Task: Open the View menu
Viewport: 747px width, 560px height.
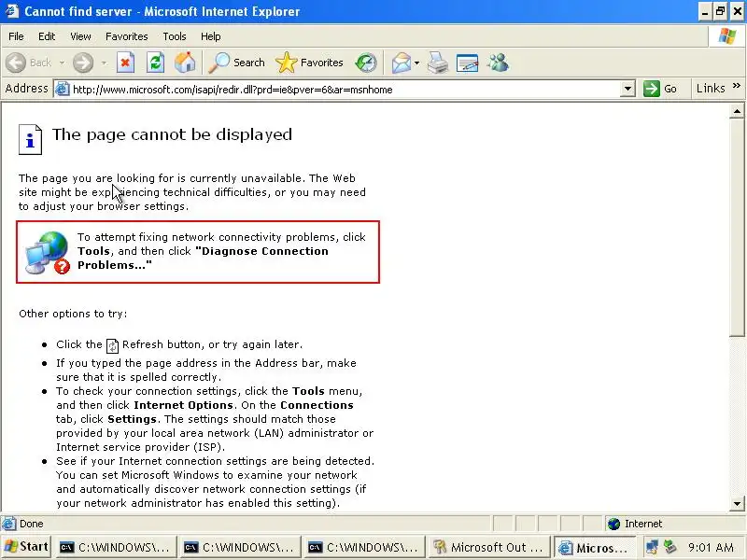Action: [80, 36]
